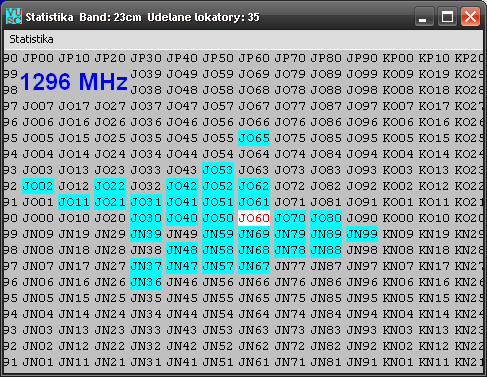Select unworked locator JN64
The width and height of the screenshot is (487, 377).
coord(254,314)
